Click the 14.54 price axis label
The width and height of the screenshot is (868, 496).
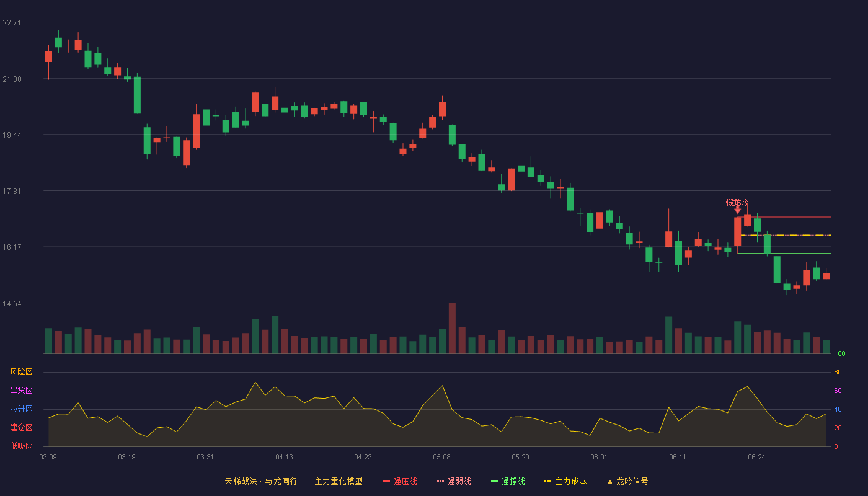tap(12, 303)
